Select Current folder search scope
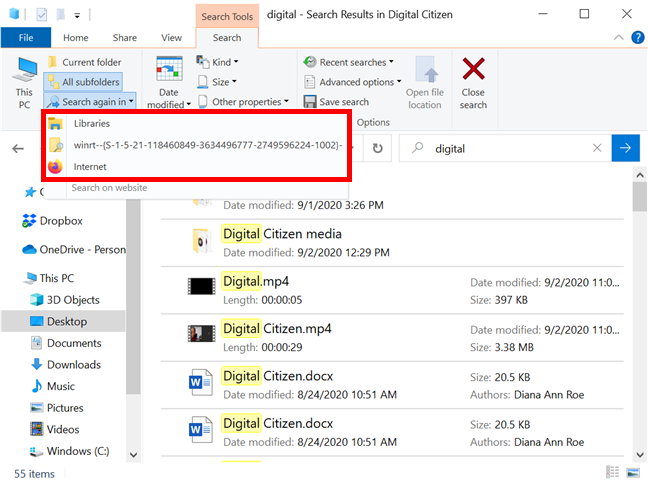 click(85, 62)
